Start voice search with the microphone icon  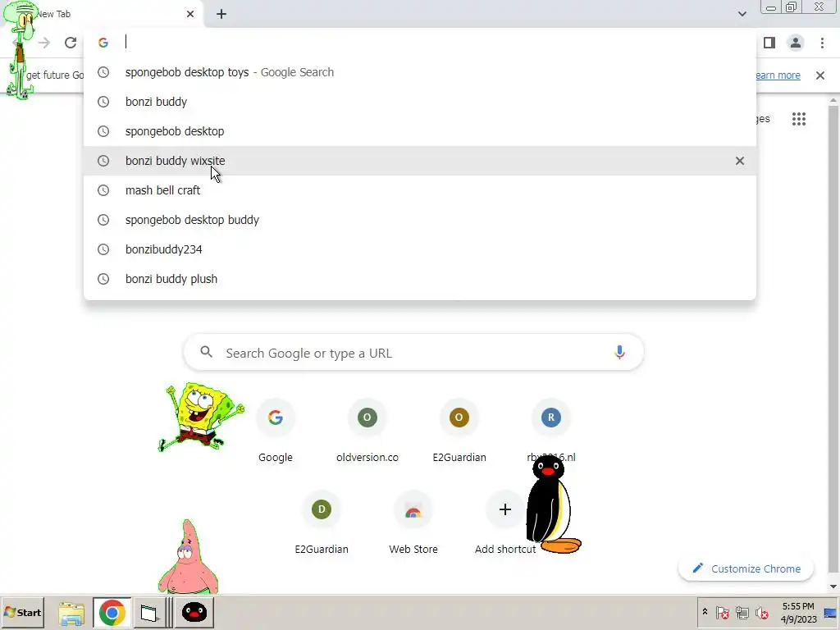(x=619, y=353)
